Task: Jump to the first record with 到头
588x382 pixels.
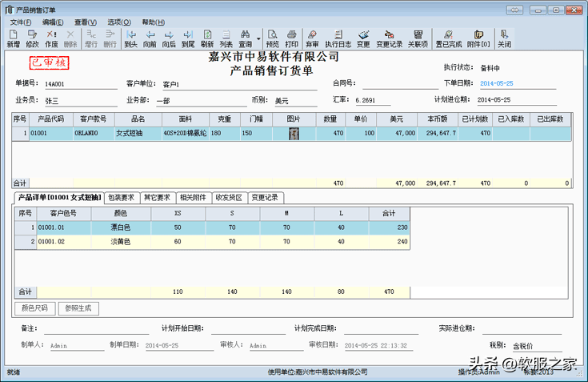Action: 131,38
